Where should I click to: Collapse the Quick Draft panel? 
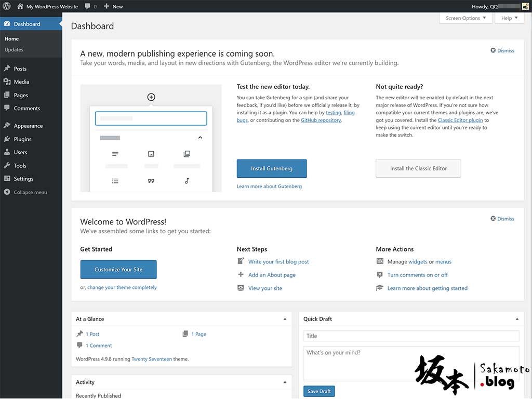[517, 319]
